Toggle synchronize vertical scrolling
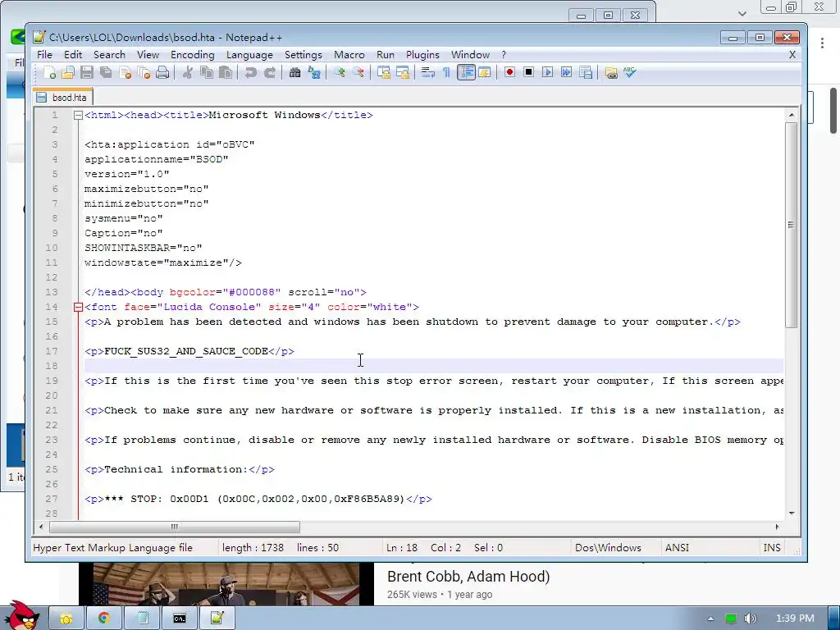The width and height of the screenshot is (840, 630). 384,72
